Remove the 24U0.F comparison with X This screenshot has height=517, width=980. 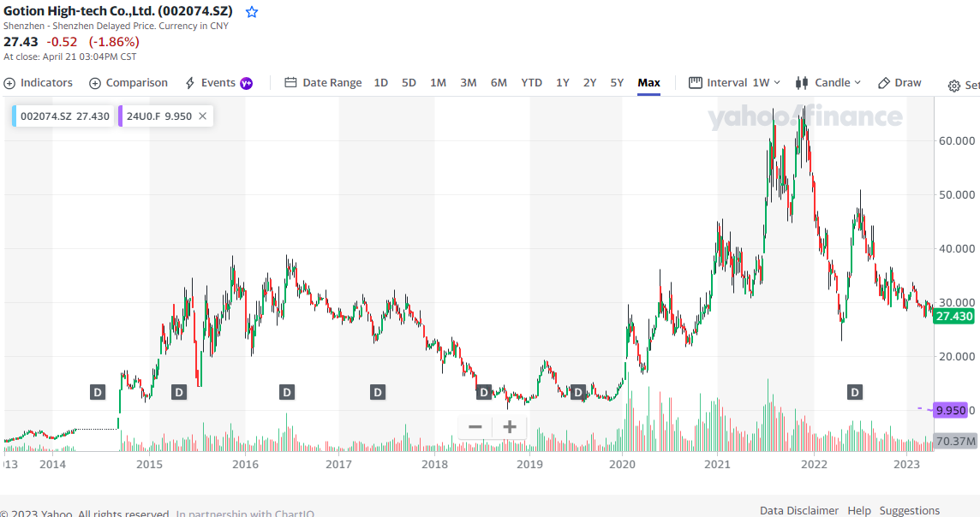[202, 116]
